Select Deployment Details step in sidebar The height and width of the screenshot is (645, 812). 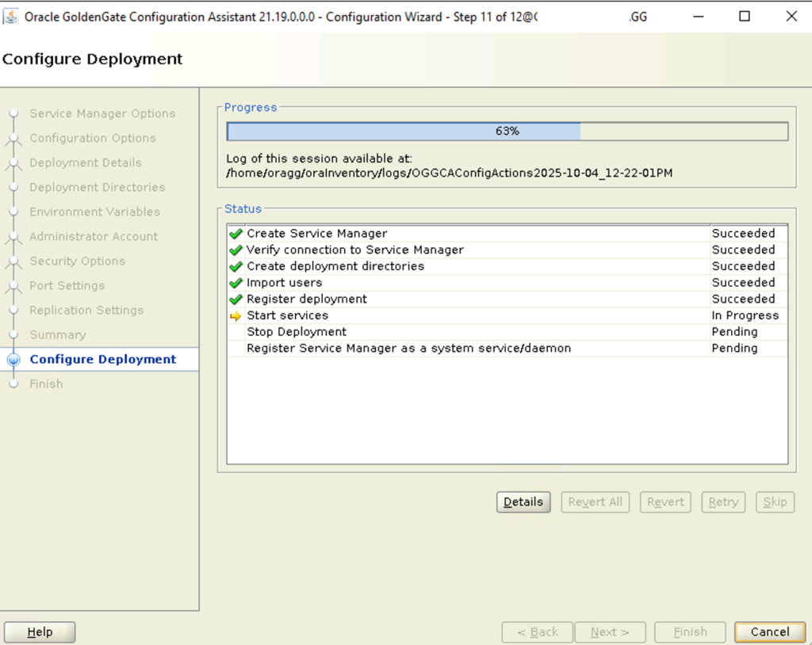(86, 162)
